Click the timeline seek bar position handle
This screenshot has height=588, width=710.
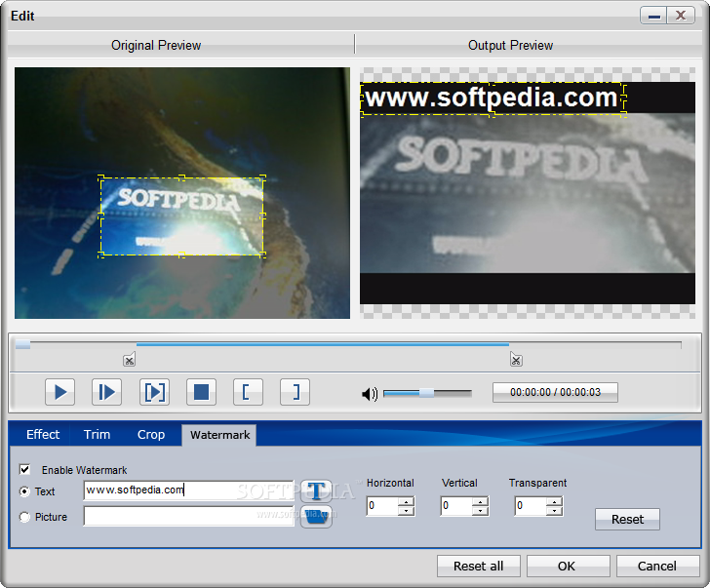[22, 345]
